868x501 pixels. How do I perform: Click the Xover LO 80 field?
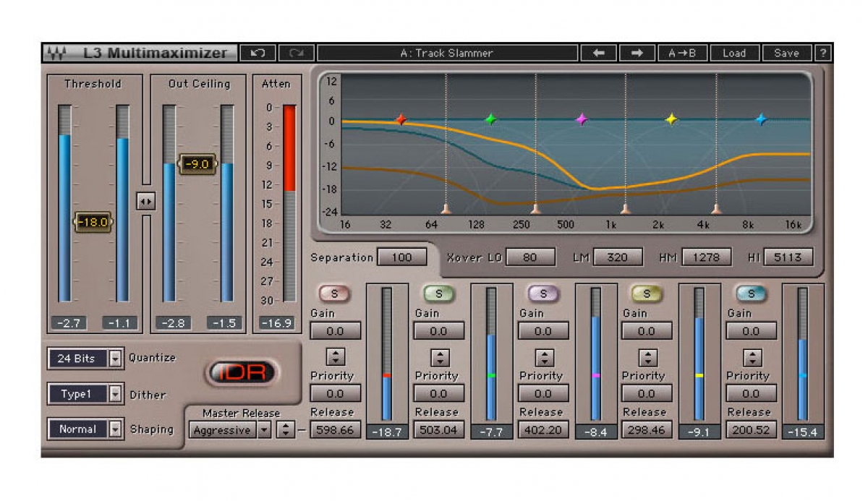point(530,257)
